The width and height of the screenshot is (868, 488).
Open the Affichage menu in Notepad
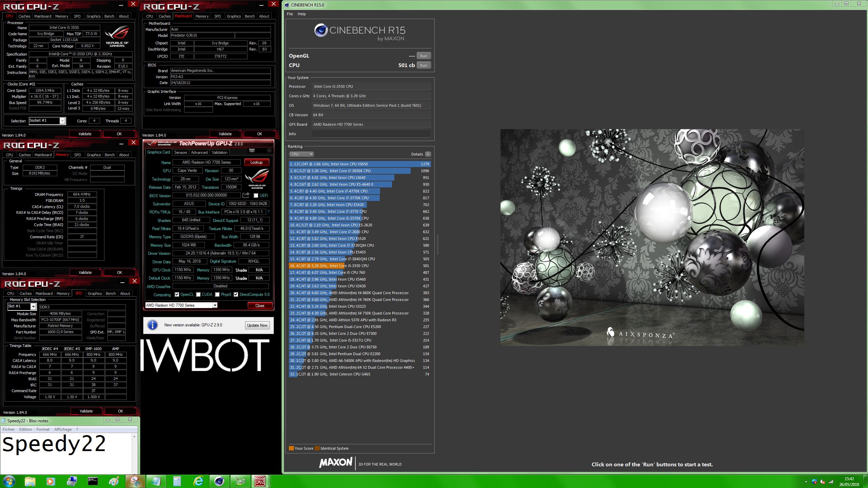(x=63, y=429)
